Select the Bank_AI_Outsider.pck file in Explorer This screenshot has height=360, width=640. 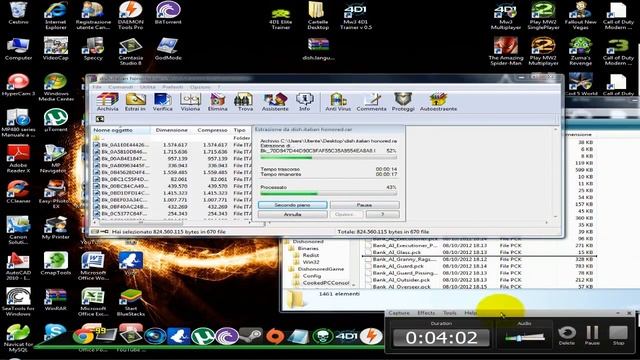[401, 280]
